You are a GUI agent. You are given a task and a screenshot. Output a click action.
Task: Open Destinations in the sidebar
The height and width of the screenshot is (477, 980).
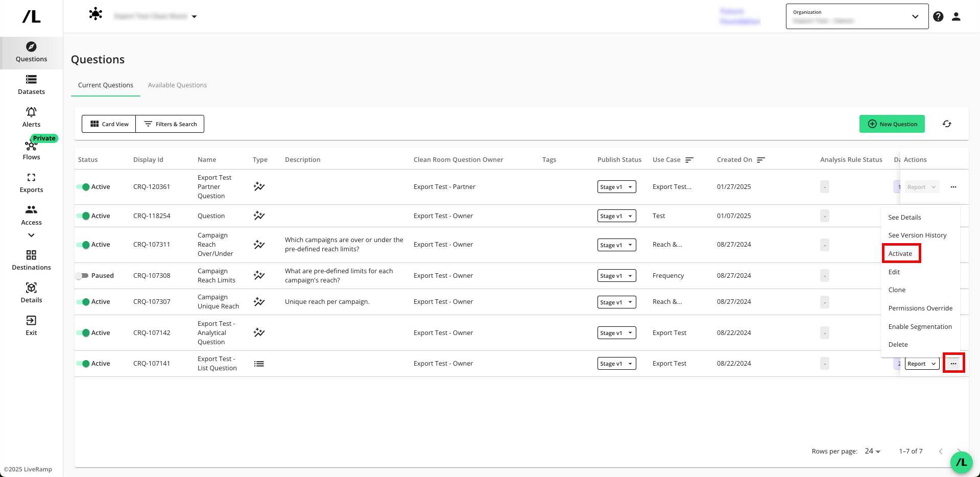[31, 260]
